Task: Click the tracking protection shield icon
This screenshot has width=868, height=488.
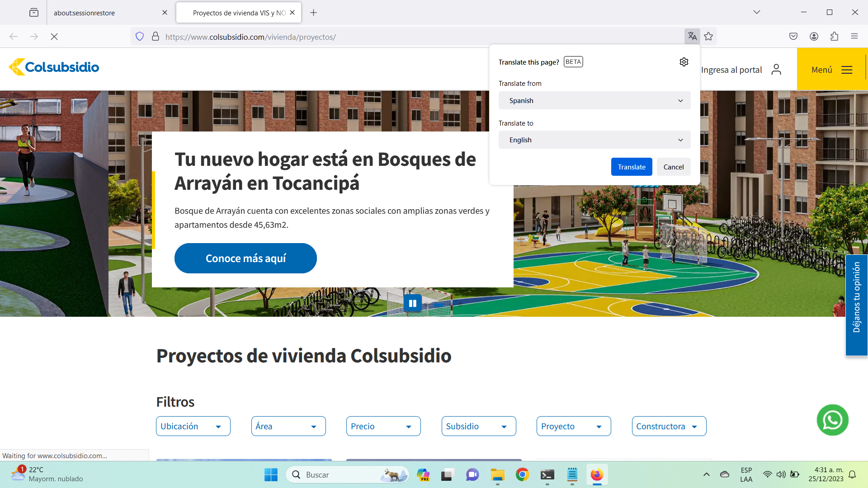Action: (140, 37)
